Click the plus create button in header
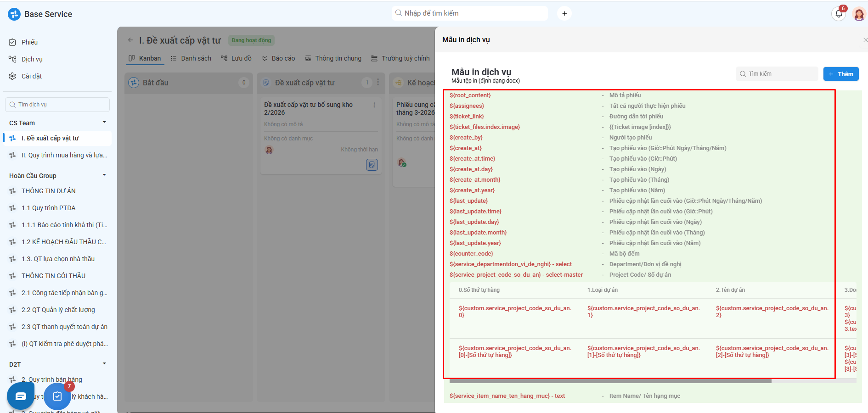Viewport: 868px width, 413px height. click(564, 13)
